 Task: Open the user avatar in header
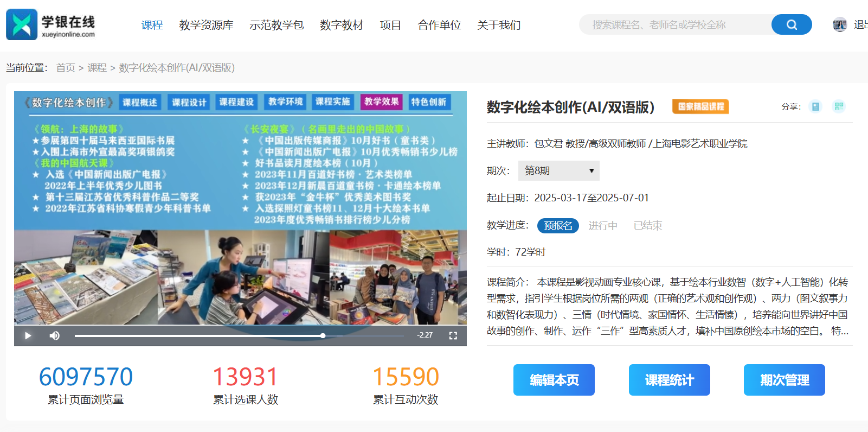coord(840,24)
